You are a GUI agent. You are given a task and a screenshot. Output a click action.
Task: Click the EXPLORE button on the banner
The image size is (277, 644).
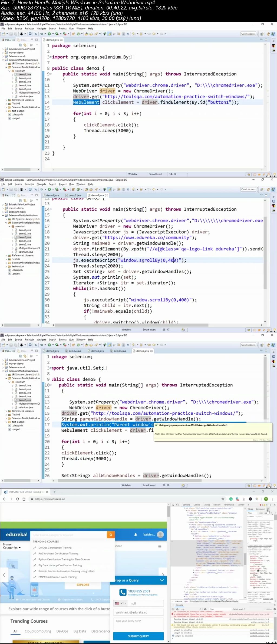(83, 585)
